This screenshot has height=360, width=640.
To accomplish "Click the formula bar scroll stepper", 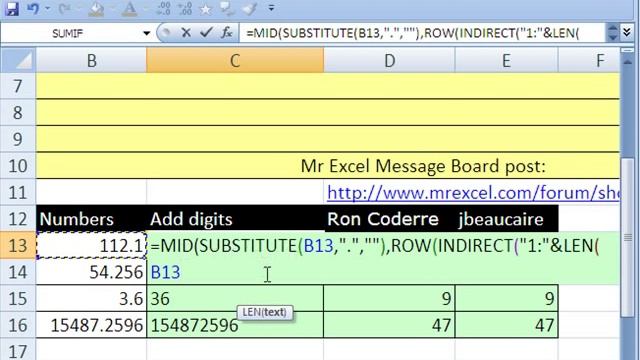I will [612, 33].
